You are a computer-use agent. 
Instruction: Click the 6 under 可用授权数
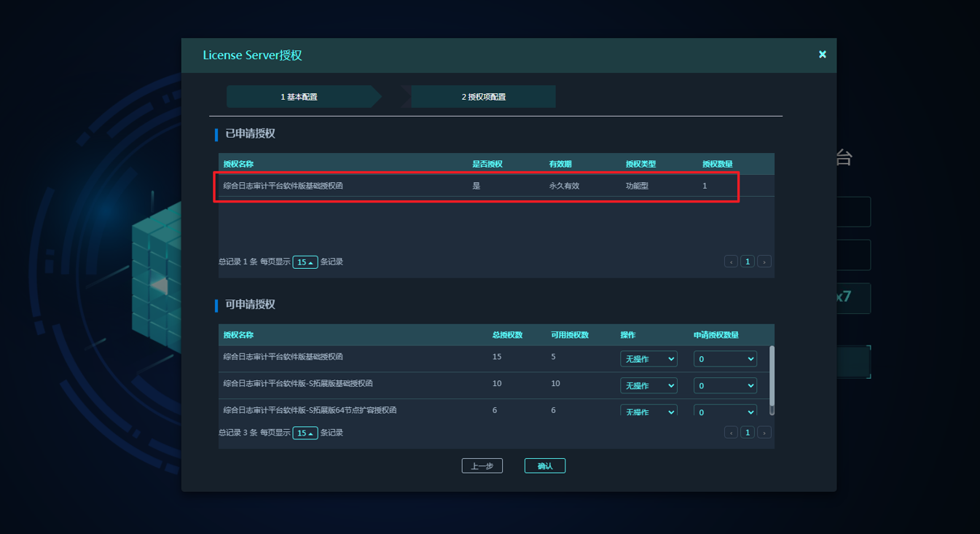[554, 410]
